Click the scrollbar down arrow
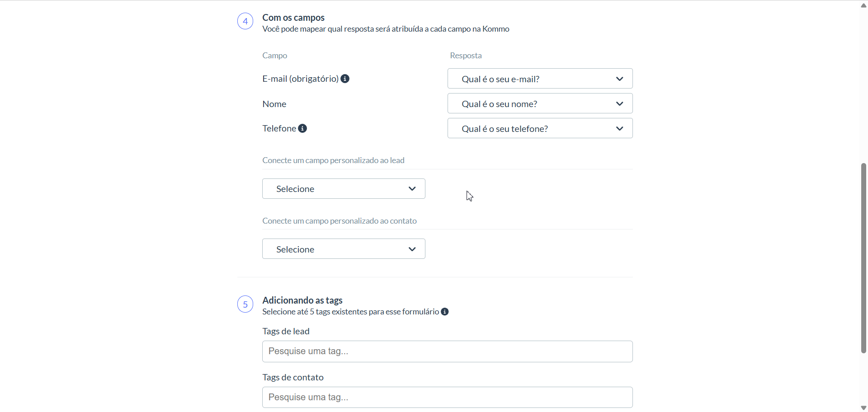Screen dimensions: 868x412 click(863, 408)
